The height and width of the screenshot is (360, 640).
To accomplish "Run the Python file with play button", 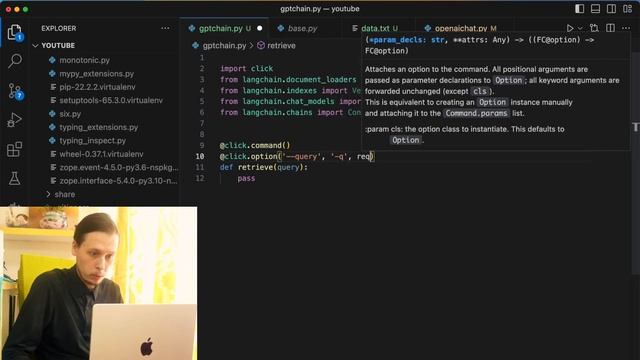I will point(570,28).
